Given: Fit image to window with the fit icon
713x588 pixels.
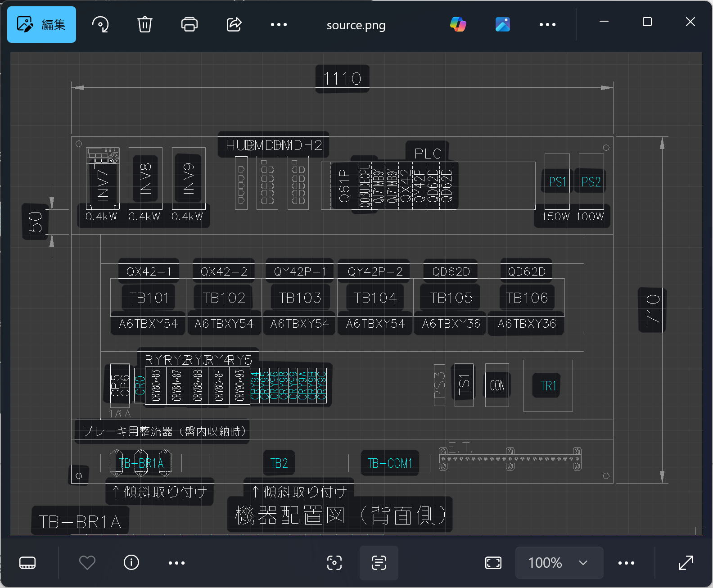Looking at the screenshot, I should [x=493, y=563].
